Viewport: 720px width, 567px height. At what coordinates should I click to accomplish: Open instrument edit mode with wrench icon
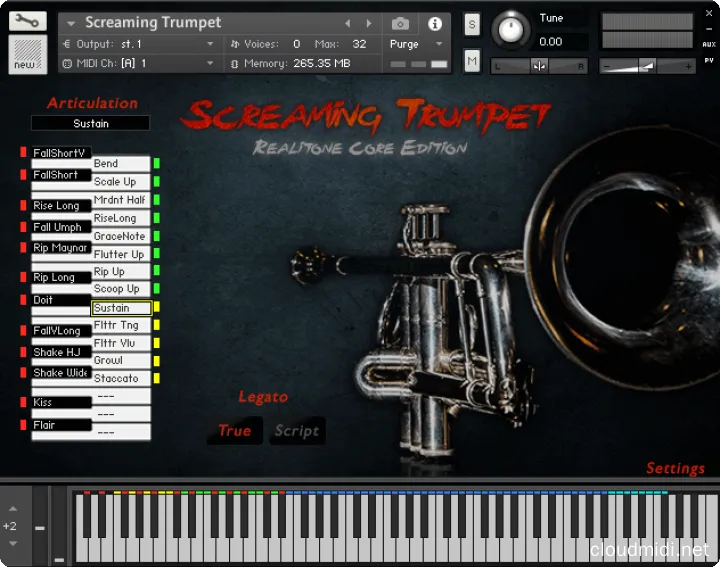pos(27,21)
